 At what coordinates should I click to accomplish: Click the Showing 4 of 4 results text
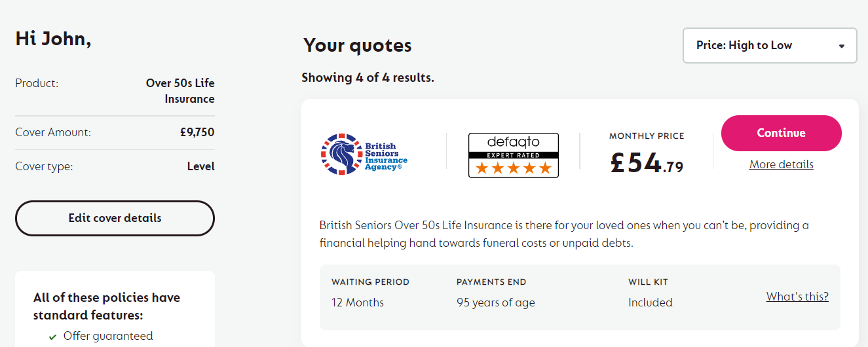tap(368, 77)
